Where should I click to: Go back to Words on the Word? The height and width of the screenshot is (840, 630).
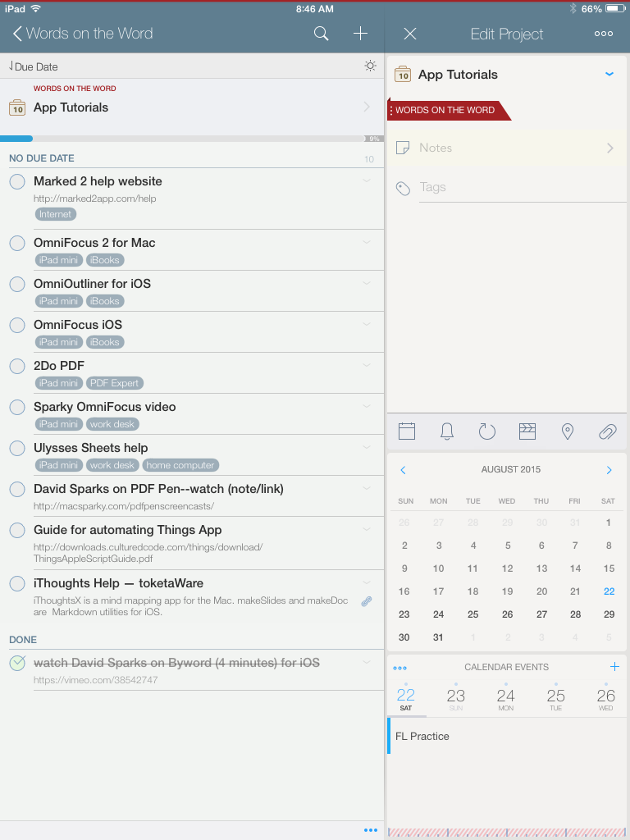(82, 34)
